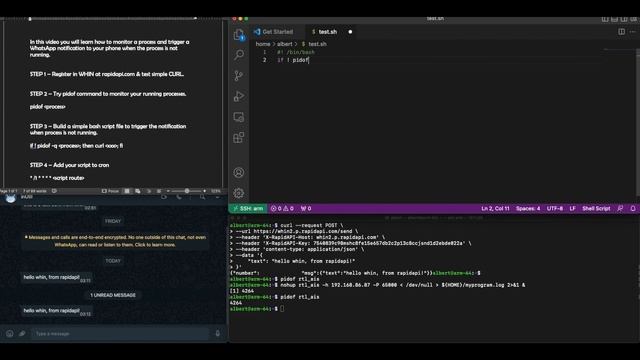Click line 2 code 'if ! pidof'
This screenshot has height=360, width=640.
(x=293, y=60)
